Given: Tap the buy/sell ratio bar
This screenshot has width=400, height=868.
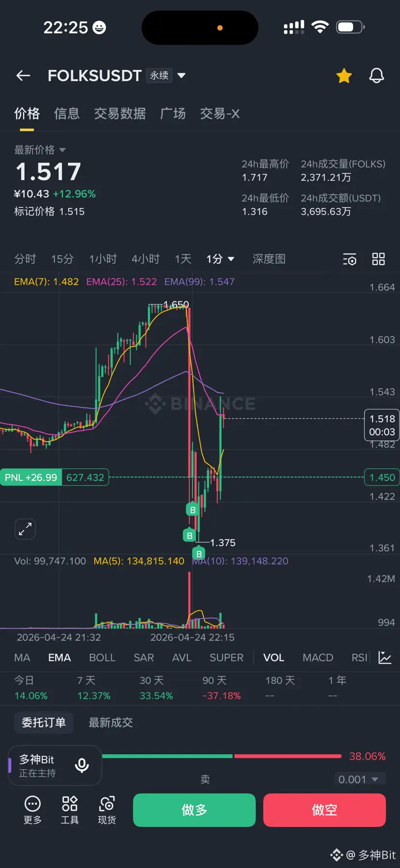Looking at the screenshot, I should point(222,756).
